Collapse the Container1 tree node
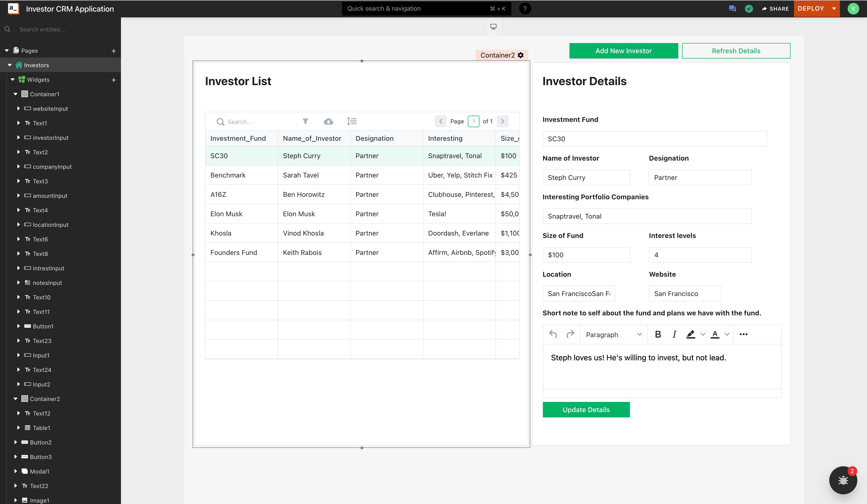Image resolution: width=867 pixels, height=504 pixels. [x=15, y=94]
